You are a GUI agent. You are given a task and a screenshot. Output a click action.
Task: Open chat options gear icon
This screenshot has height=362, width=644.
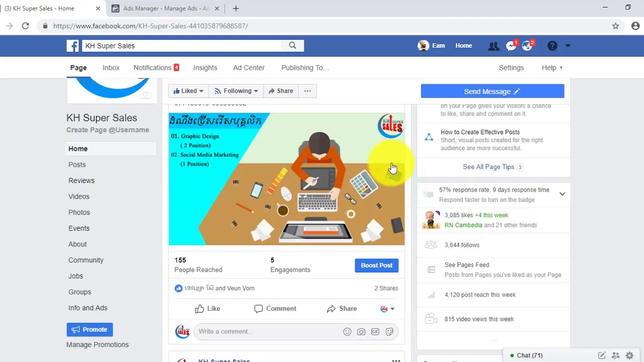pos(629,355)
